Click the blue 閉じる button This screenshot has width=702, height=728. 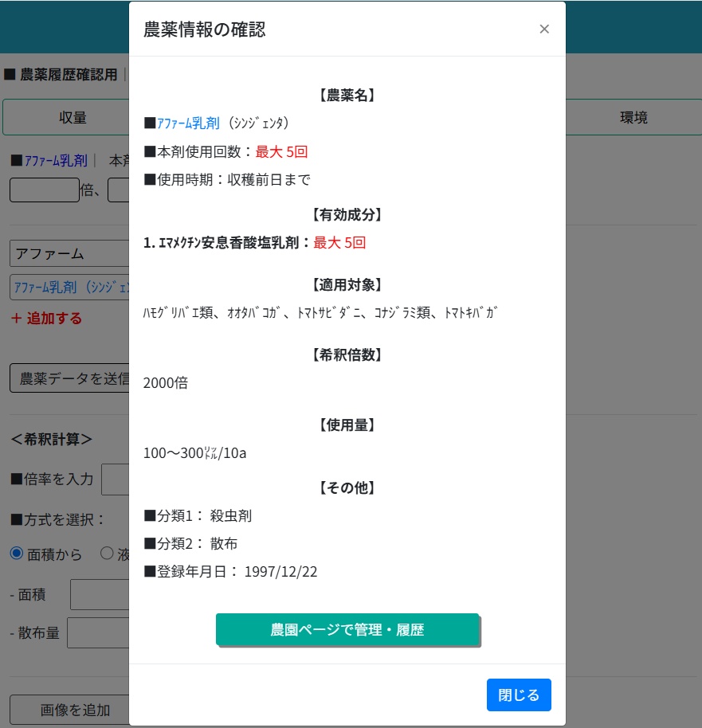tap(519, 695)
